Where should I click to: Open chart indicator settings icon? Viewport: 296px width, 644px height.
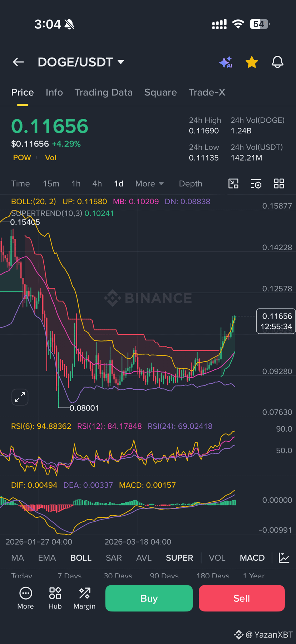(x=256, y=184)
